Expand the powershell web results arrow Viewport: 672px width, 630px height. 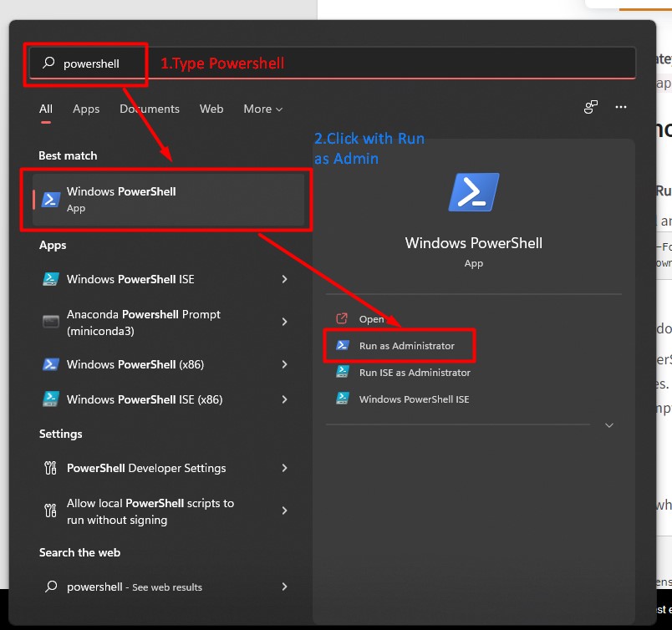pos(284,587)
